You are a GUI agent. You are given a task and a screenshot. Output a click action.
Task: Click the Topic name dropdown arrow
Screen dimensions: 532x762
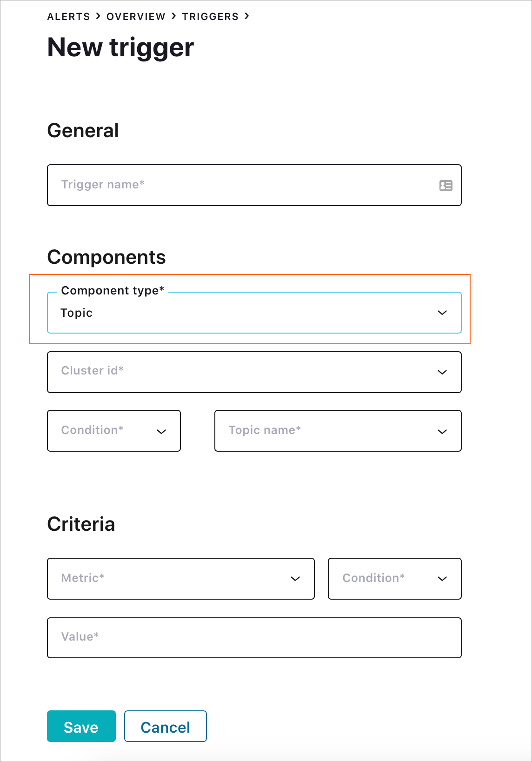(442, 432)
